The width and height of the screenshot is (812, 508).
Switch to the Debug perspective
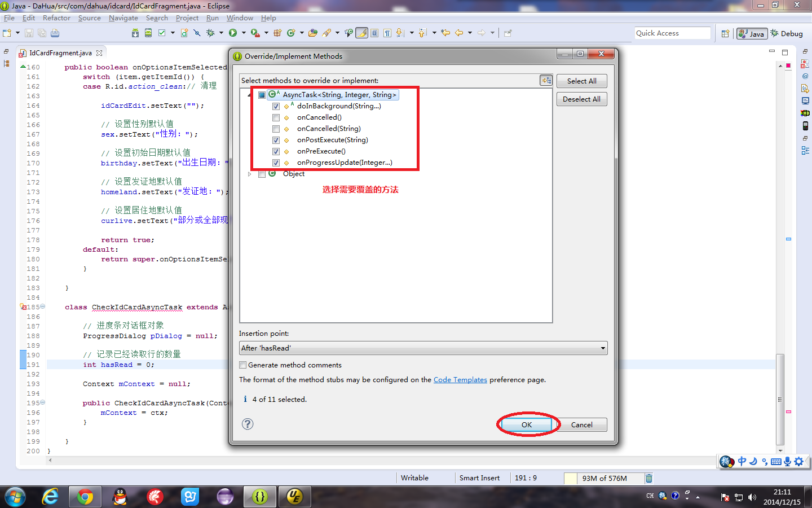click(x=787, y=34)
